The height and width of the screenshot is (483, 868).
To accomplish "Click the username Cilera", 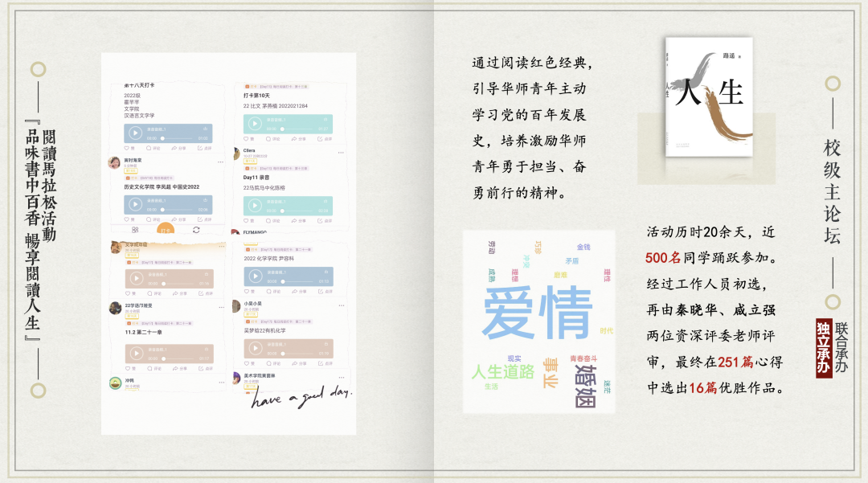I will [249, 150].
